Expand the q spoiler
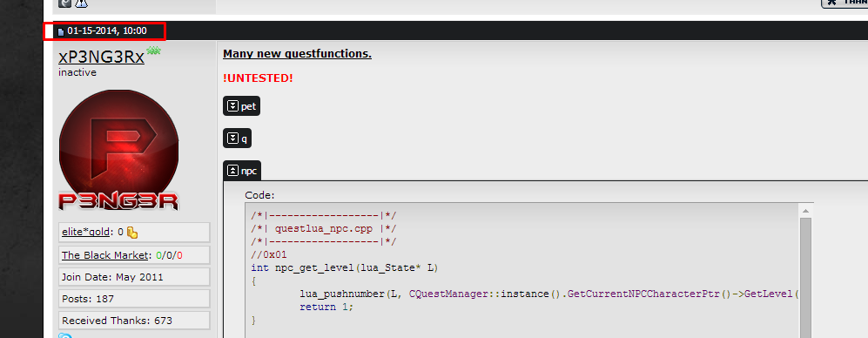The image size is (868, 338). [237, 139]
